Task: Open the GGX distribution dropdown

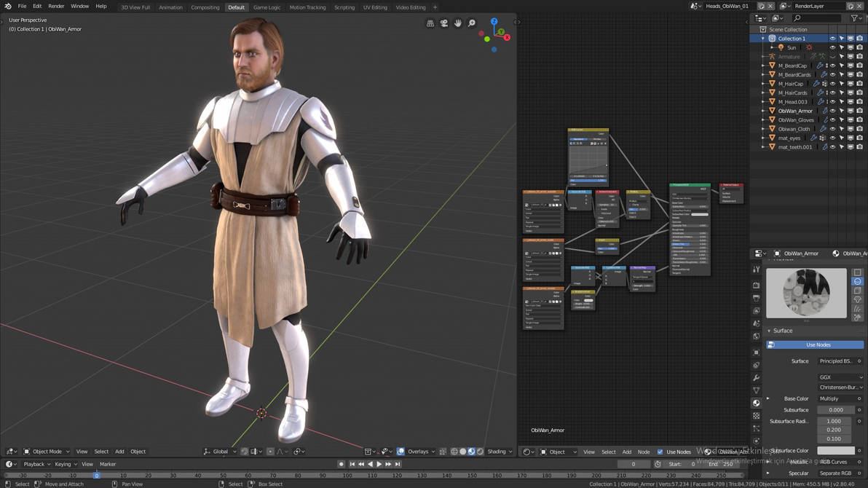Action: (840, 377)
